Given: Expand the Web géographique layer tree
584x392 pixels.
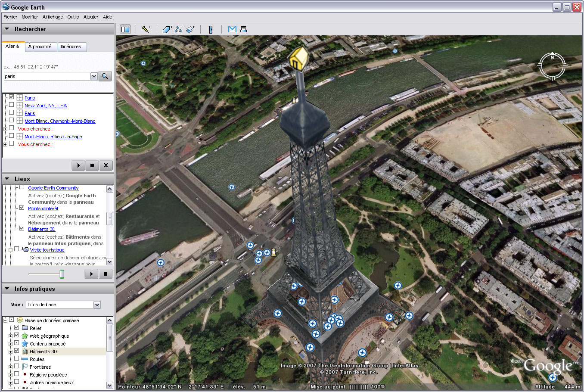Looking at the screenshot, I should [11, 336].
